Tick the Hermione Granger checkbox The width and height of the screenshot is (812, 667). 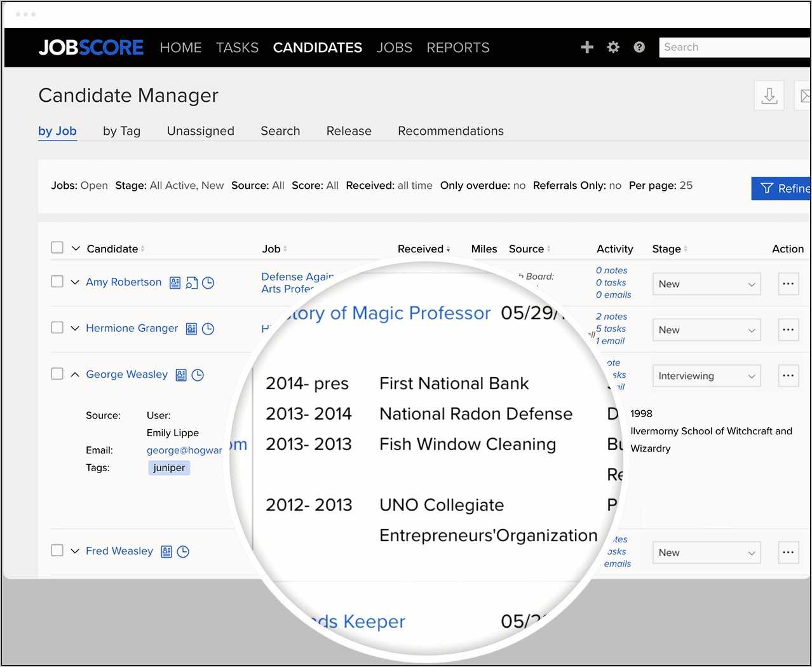coord(57,327)
